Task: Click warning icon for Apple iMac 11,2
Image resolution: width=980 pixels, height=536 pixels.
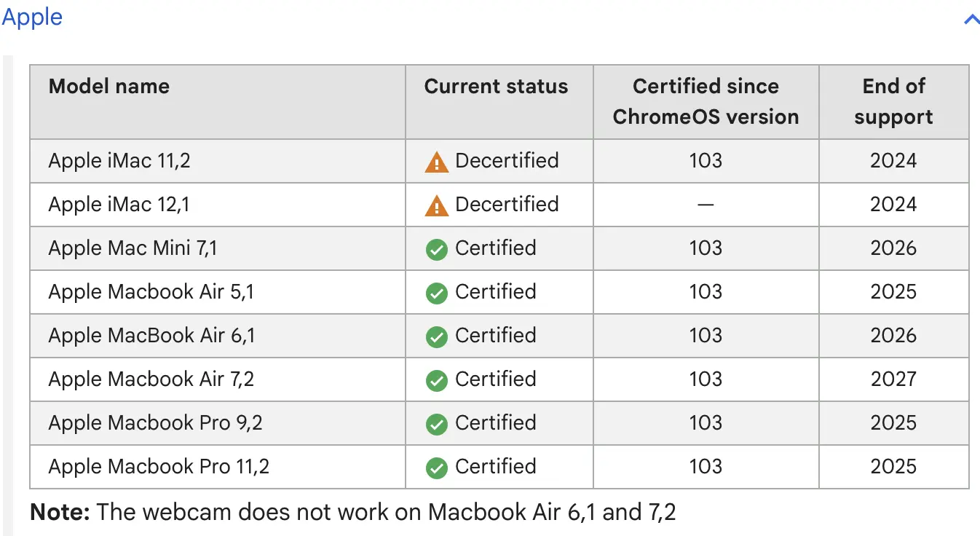Action: (436, 162)
